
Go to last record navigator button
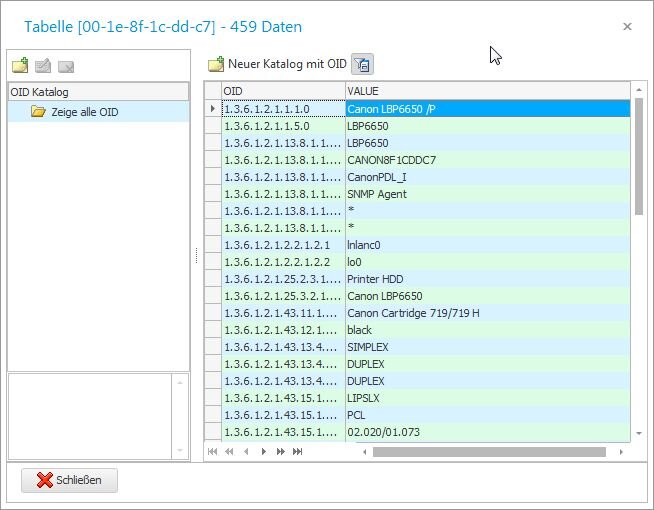[x=297, y=452]
